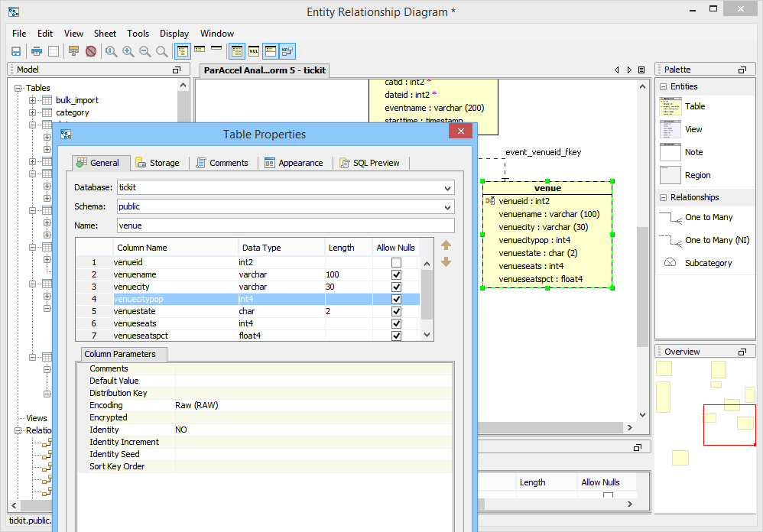Image resolution: width=763 pixels, height=532 pixels.
Task: Select One to Many relationship tool
Action: (708, 217)
